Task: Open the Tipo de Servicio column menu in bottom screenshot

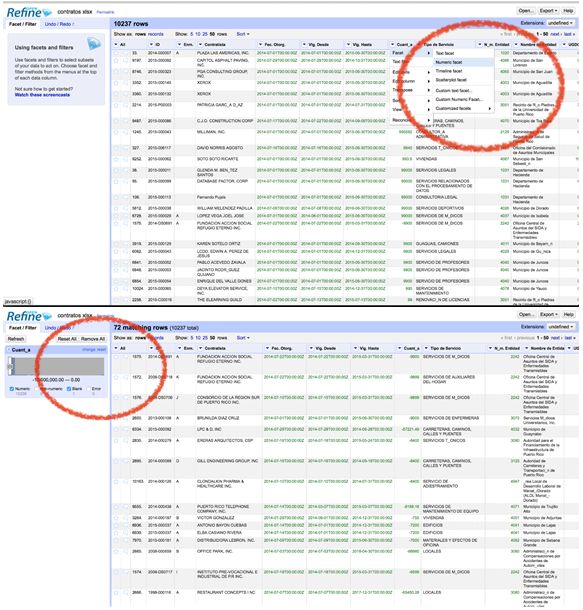Action: (x=426, y=348)
